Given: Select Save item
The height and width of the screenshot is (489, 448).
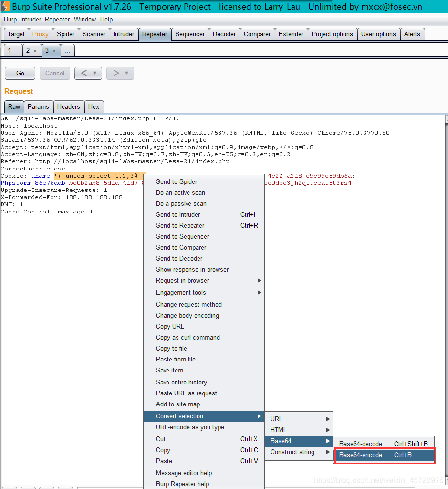Looking at the screenshot, I should pyautogui.click(x=204, y=370).
